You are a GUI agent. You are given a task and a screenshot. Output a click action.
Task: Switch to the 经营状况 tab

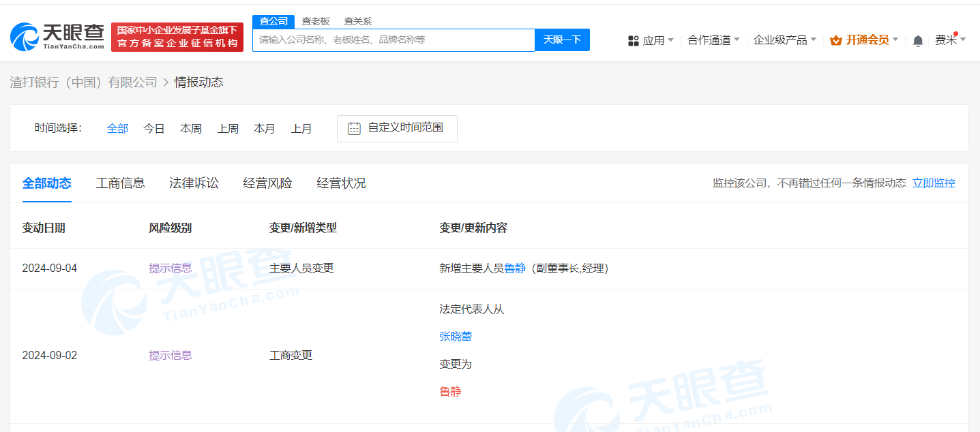pos(341,183)
